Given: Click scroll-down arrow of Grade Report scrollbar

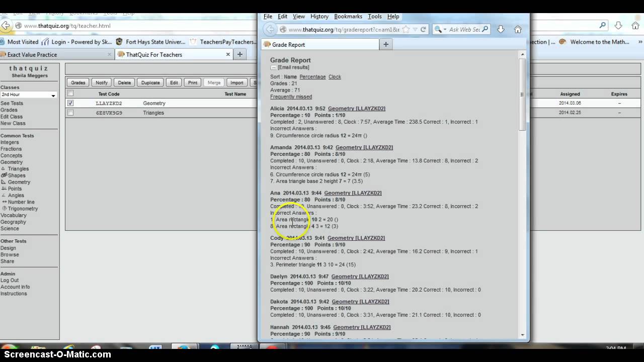Looking at the screenshot, I should pos(522,335).
